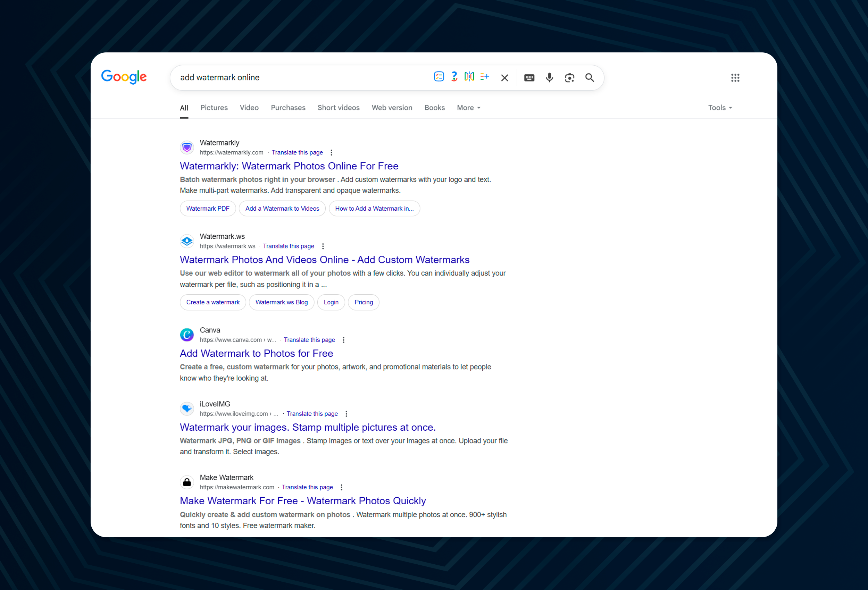Switch to the Books tab

click(434, 108)
